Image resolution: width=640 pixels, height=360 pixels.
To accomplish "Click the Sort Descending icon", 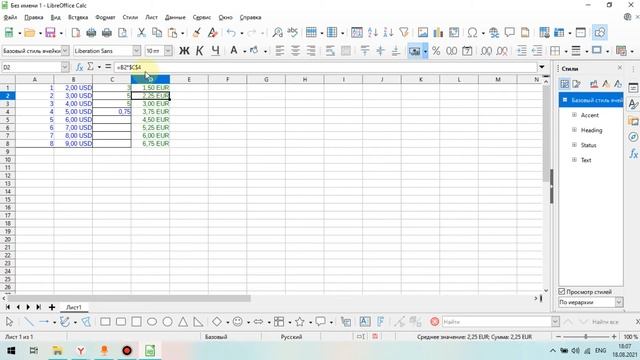I will point(388,33).
